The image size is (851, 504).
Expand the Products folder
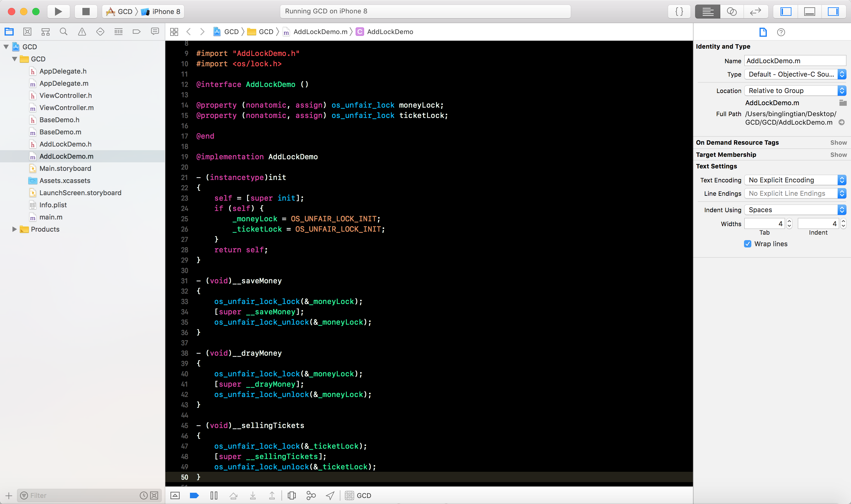pyautogui.click(x=15, y=229)
